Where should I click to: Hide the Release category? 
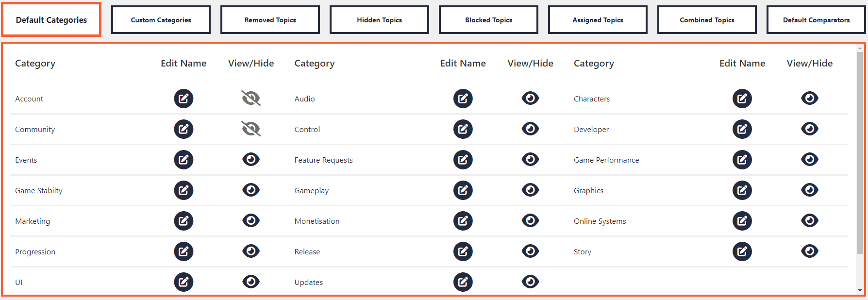pyautogui.click(x=530, y=251)
